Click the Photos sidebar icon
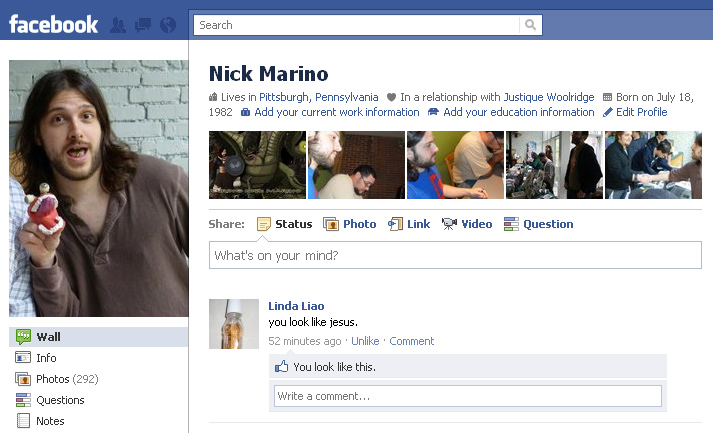The width and height of the screenshot is (713, 433). [x=23, y=379]
